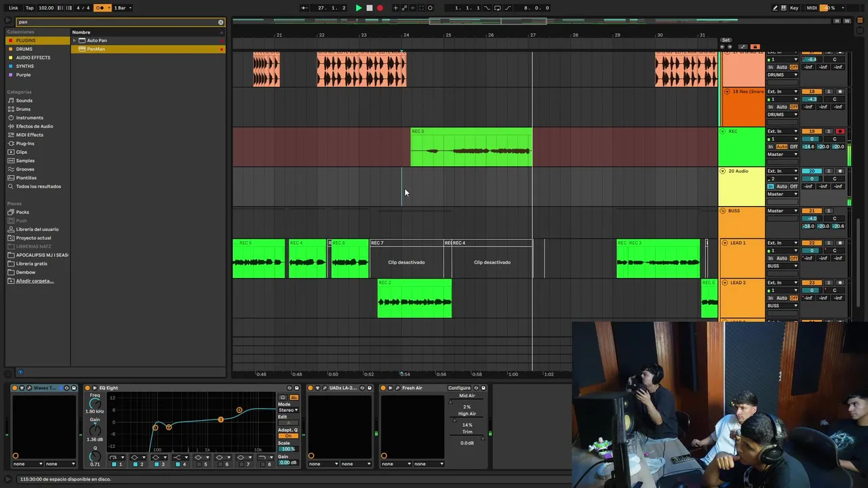Select the tempo field showing 102.00
Screen dimensions: 868x488
[x=46, y=8]
